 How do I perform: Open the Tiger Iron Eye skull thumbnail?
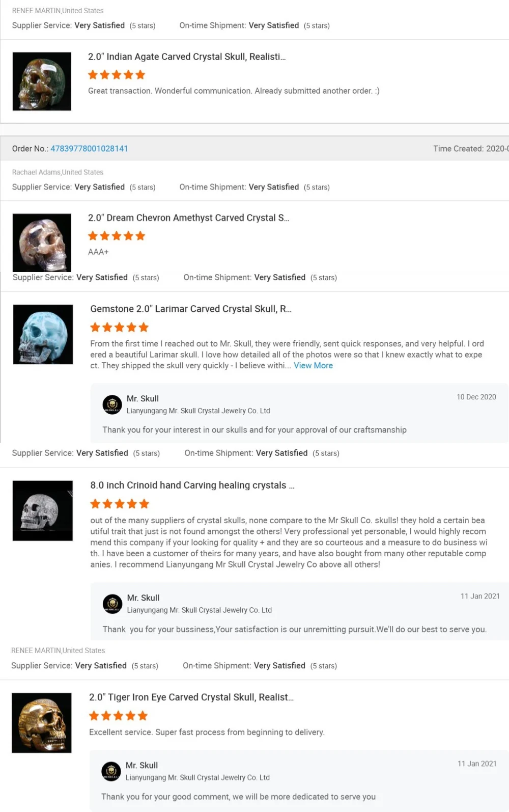(x=42, y=723)
